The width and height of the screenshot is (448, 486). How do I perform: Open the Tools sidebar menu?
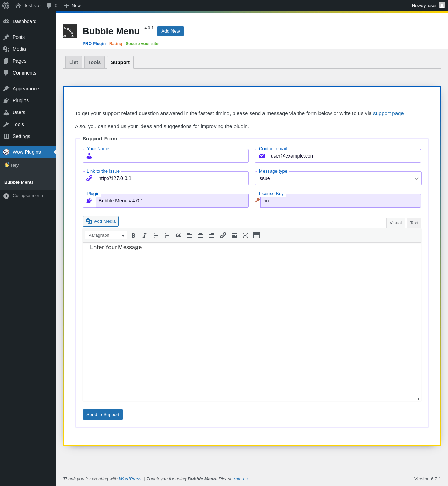click(x=28, y=124)
